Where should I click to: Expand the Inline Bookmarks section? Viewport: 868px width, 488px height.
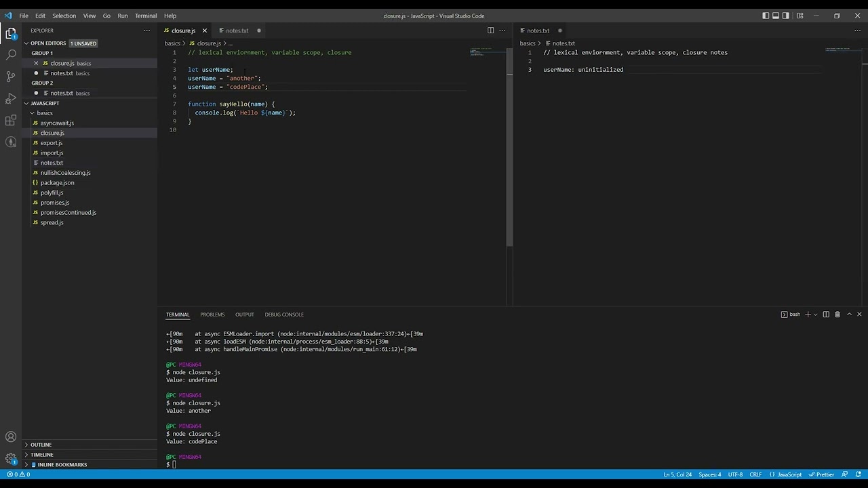point(90,465)
